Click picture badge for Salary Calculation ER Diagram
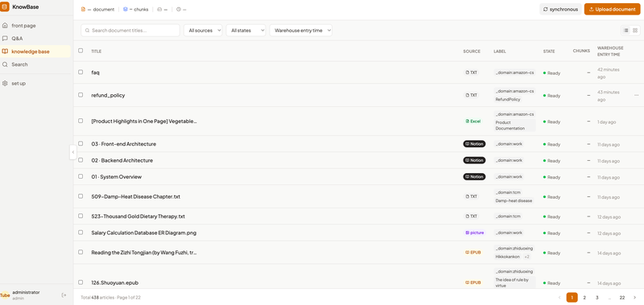 tap(474, 233)
